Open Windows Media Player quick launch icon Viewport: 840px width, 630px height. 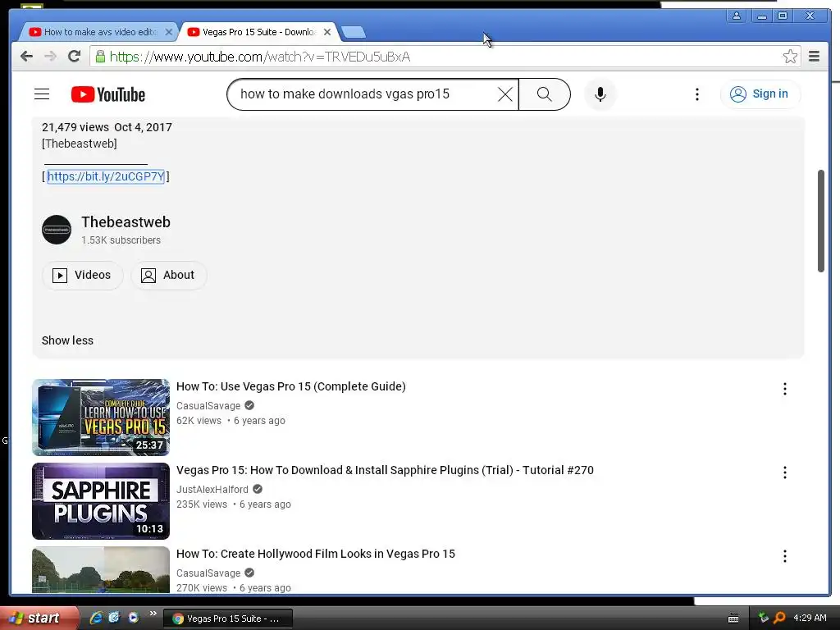coord(133,618)
